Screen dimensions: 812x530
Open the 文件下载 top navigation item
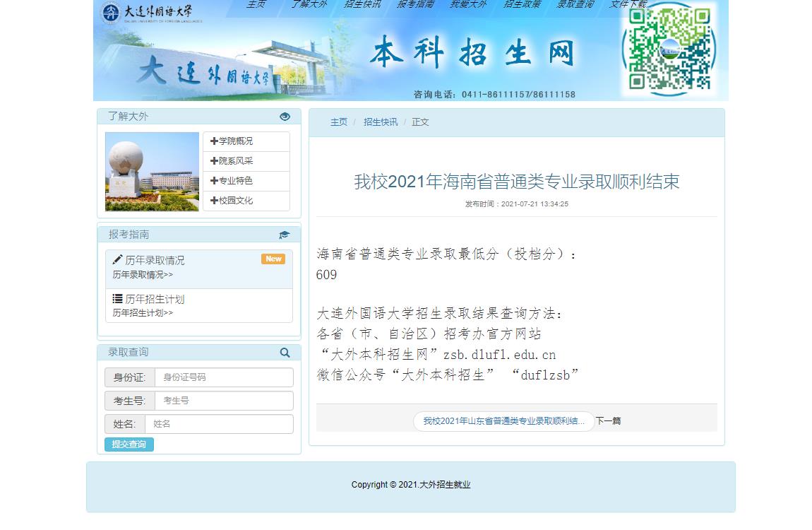628,4
